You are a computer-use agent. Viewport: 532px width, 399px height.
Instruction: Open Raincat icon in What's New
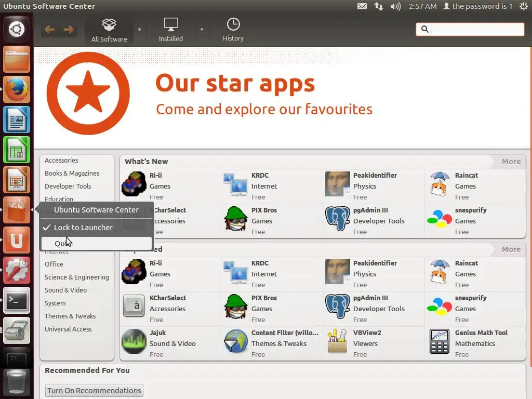(440, 184)
